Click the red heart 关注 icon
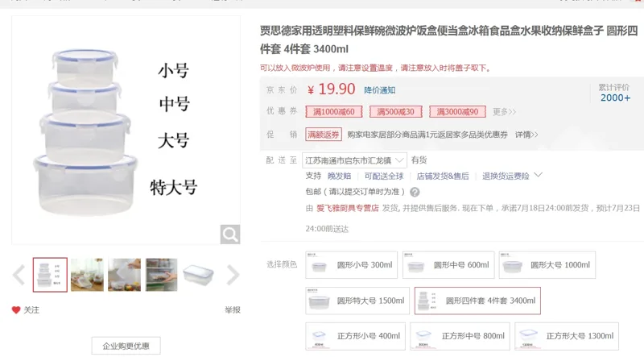 coord(16,310)
